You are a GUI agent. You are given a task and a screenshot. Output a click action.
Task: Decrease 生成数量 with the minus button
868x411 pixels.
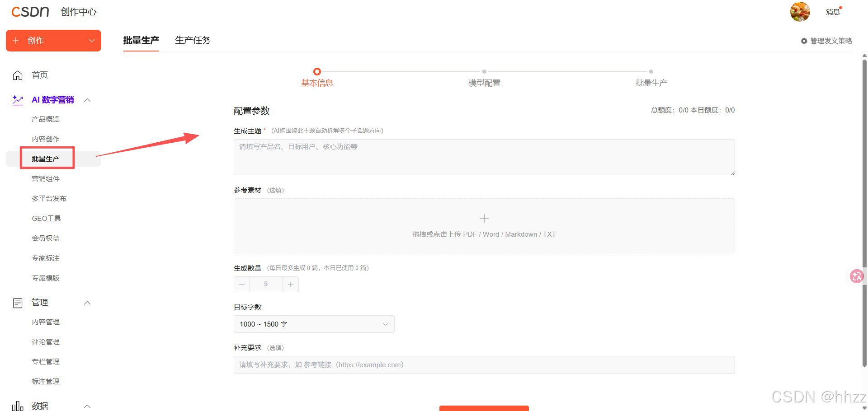[242, 285]
